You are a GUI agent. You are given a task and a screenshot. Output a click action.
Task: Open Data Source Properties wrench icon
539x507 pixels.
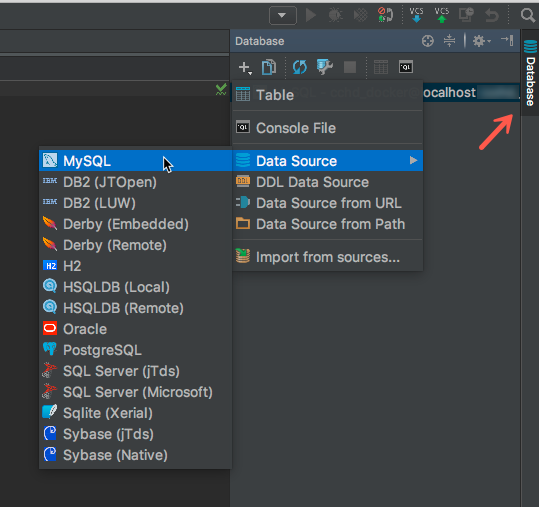324,67
